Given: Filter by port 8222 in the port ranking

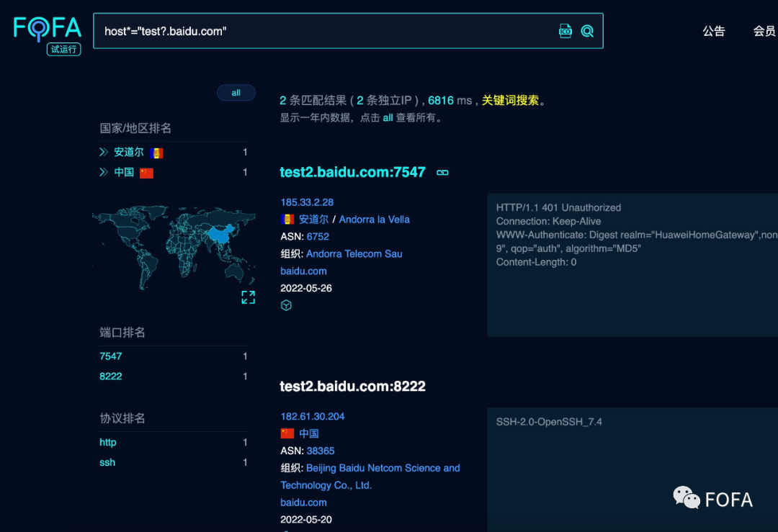Looking at the screenshot, I should point(111,377).
